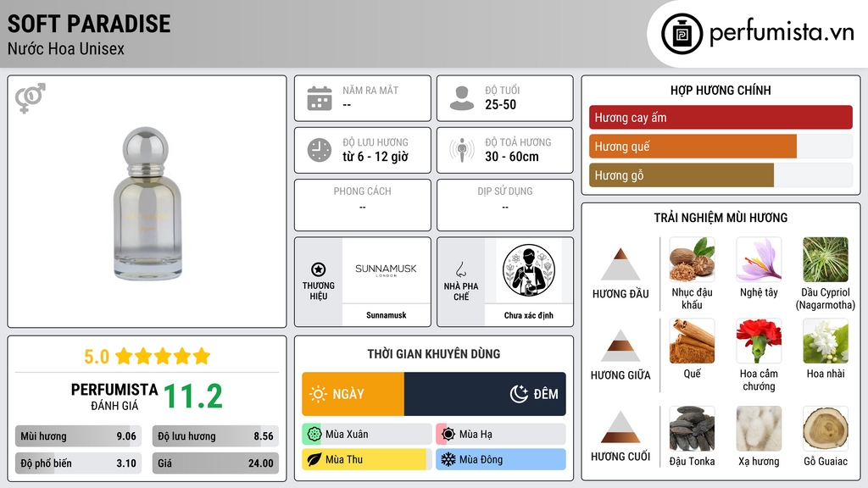
Task: Click the 25-50 age value
Action: 500,104
